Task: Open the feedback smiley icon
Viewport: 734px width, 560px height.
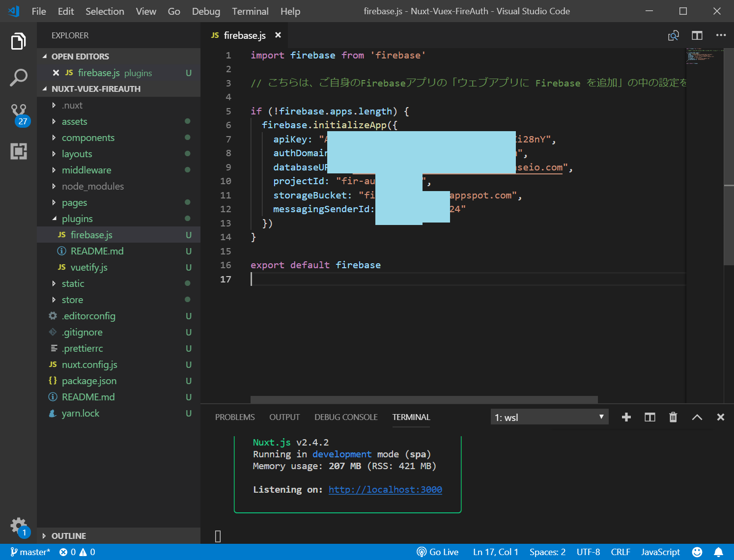Action: click(697, 552)
